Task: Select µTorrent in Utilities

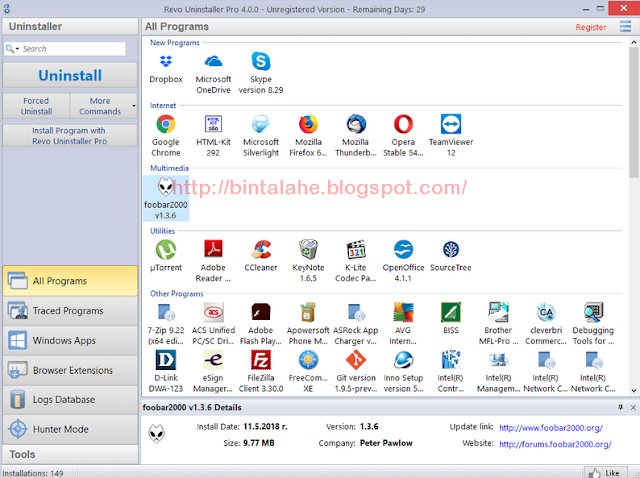Action: (166, 250)
